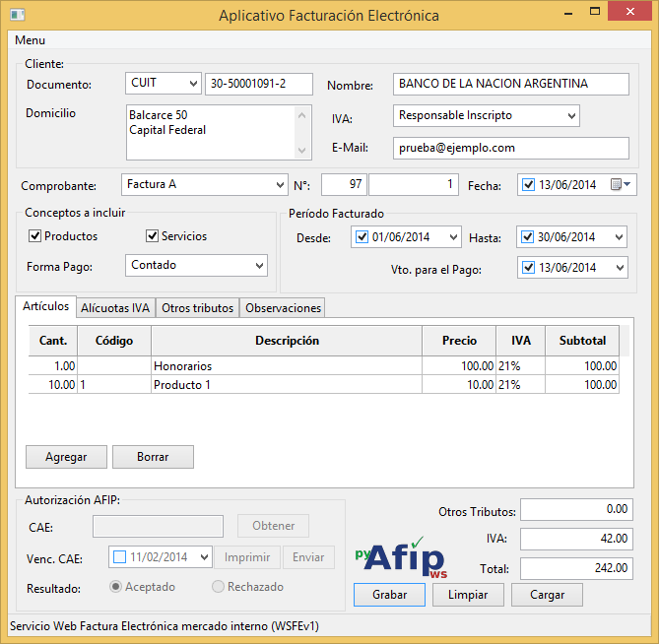659x644 pixels.
Task: Open the CUIT document type dropdown
Action: click(163, 84)
